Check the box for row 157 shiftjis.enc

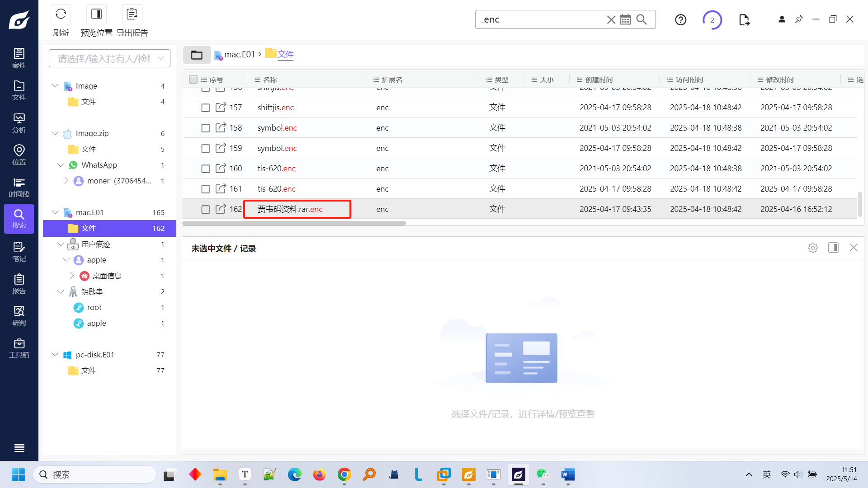coord(205,108)
